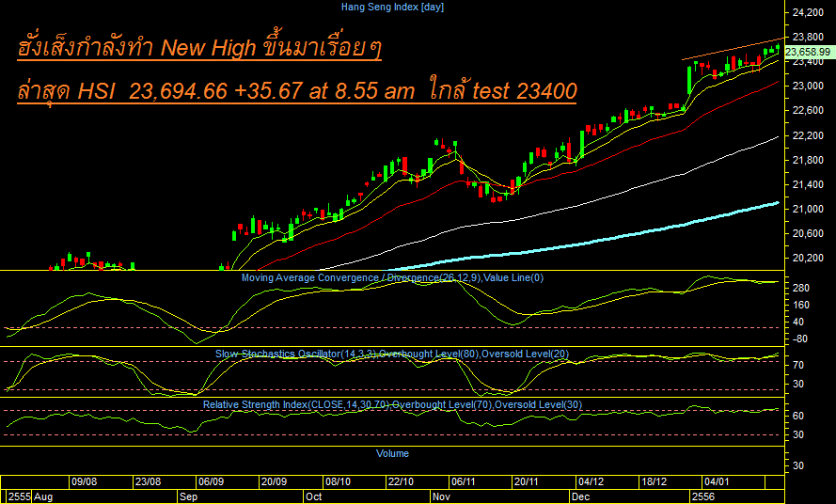Click the 2556 year label

tap(702, 497)
